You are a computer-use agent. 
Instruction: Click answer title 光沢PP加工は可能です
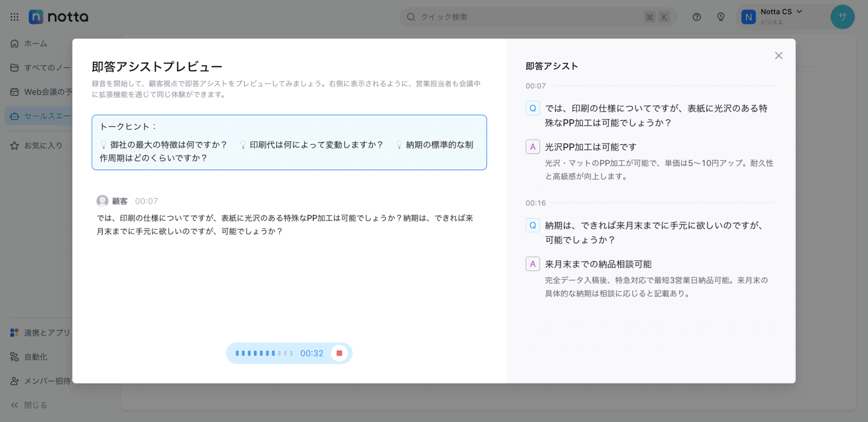point(591,147)
